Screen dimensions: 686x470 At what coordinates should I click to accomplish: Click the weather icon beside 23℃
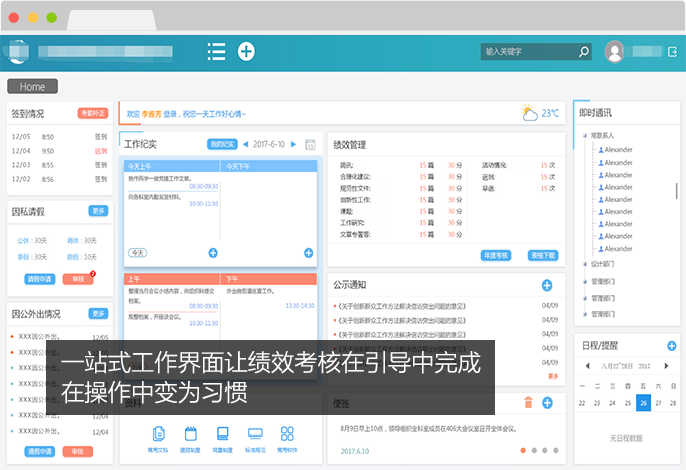coord(529,113)
